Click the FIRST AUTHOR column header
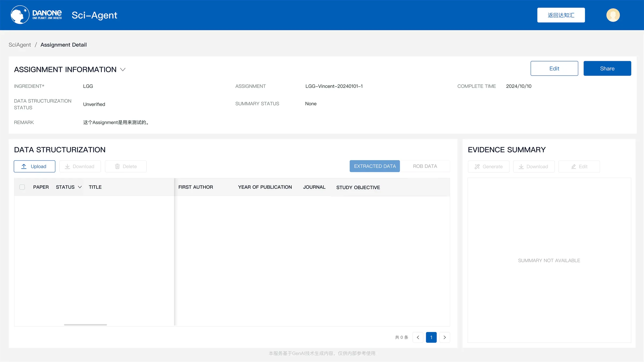This screenshot has height=362, width=644. tap(196, 187)
